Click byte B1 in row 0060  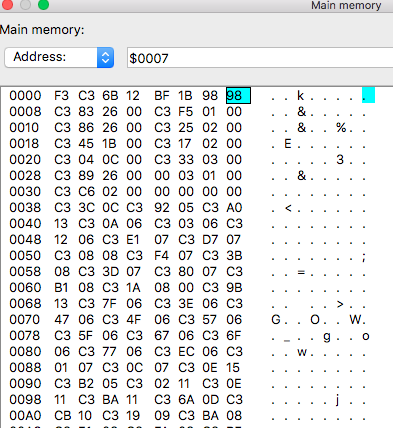[x=61, y=288]
